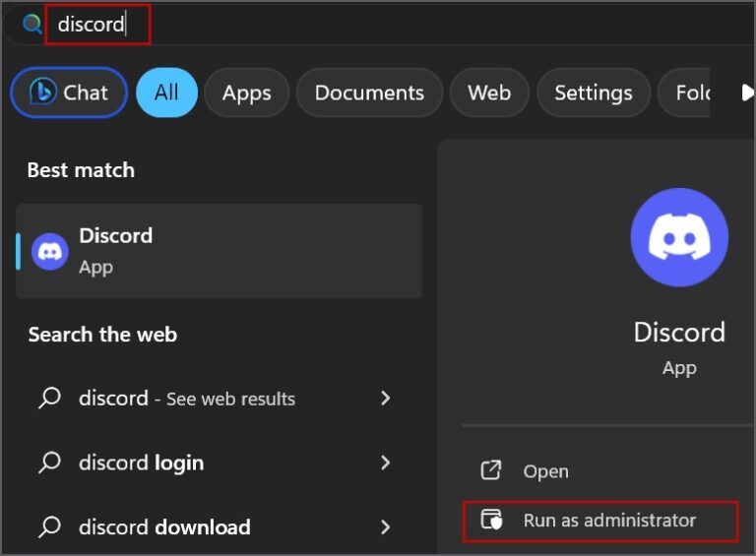This screenshot has width=756, height=556.
Task: Click the magnifier icon beside 'discord download'
Action: [x=49, y=527]
